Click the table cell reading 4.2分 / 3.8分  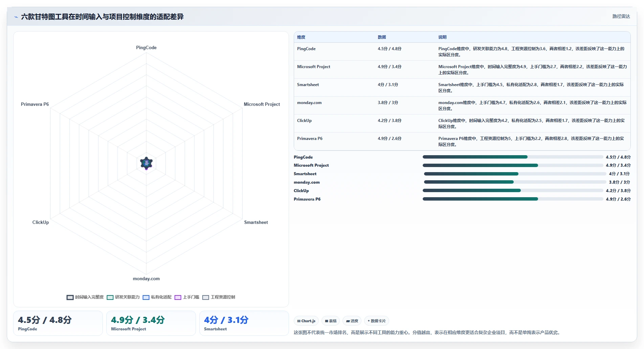pos(390,121)
